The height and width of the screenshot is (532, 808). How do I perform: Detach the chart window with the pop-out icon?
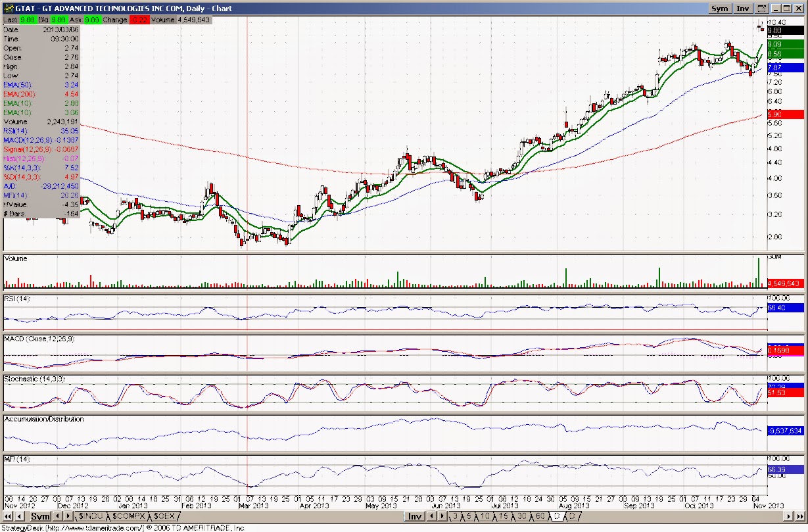pyautogui.click(x=763, y=9)
